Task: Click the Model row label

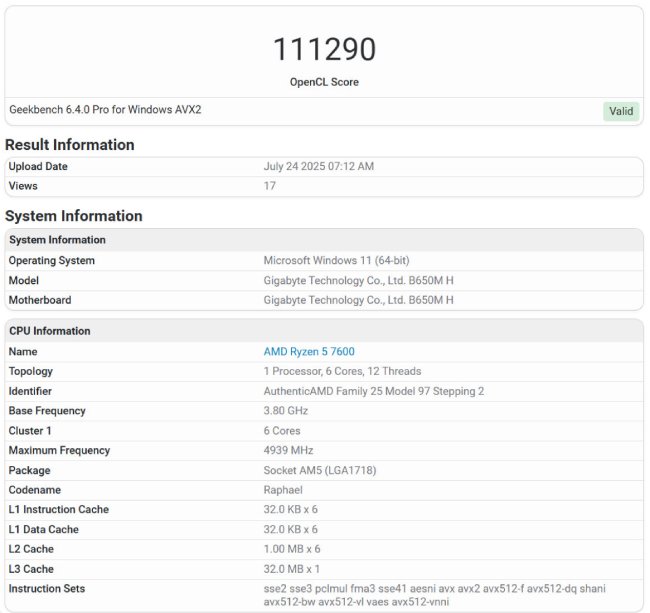Action: pyautogui.click(x=24, y=281)
